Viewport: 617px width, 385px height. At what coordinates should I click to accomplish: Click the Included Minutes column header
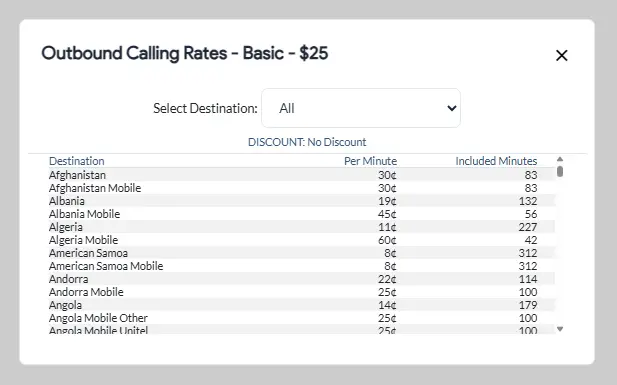coord(496,161)
